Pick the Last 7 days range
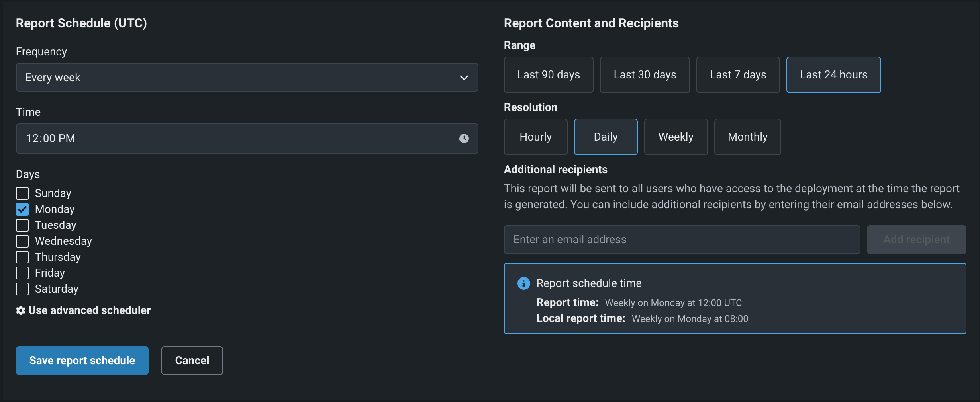This screenshot has height=402, width=980. tap(738, 75)
